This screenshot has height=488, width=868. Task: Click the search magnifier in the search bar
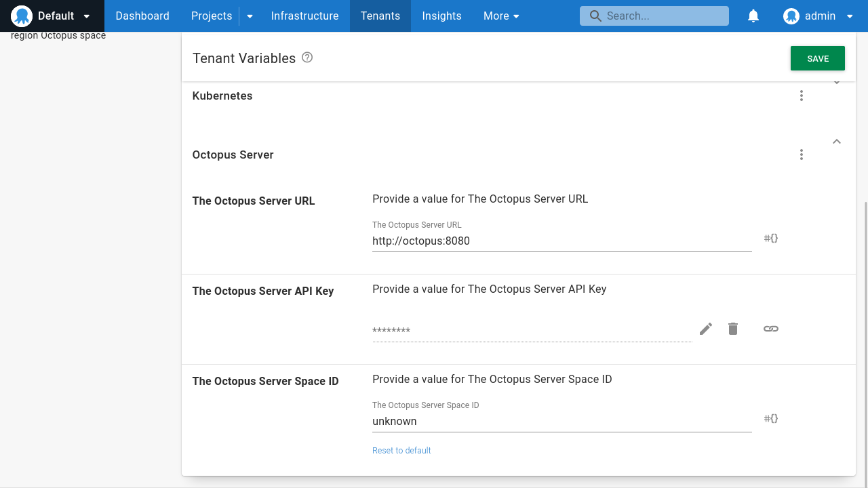(x=595, y=16)
